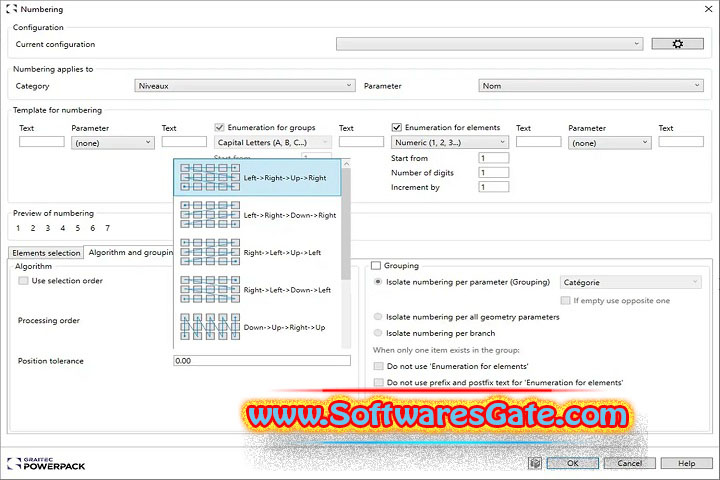Open the Catégorie grouping dropdown
720x480 pixels.
[x=630, y=282]
